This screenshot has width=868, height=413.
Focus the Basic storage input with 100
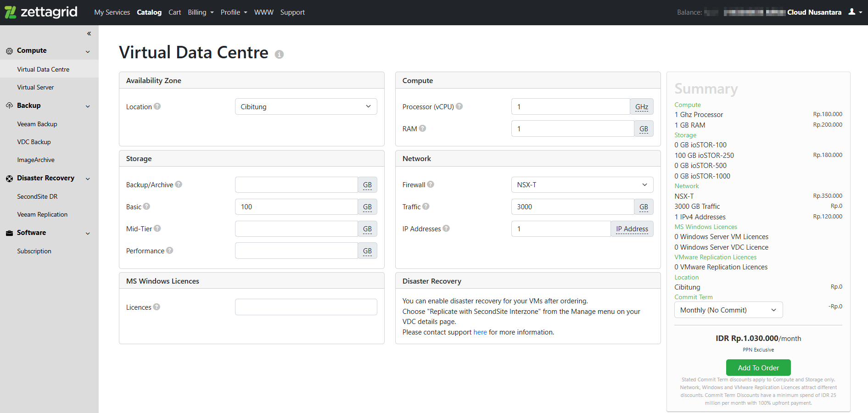[x=297, y=206]
